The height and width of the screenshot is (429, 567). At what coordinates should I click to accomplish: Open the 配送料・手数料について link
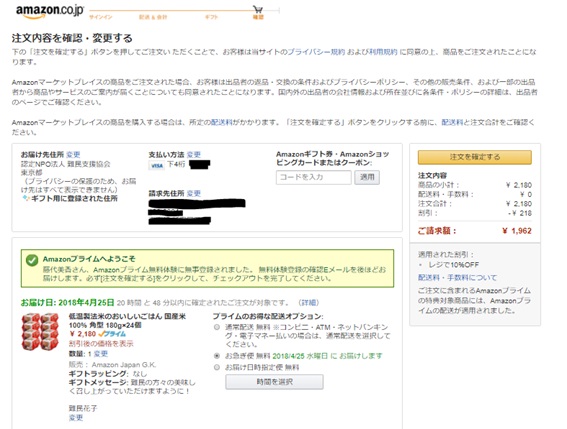pyautogui.click(x=457, y=277)
